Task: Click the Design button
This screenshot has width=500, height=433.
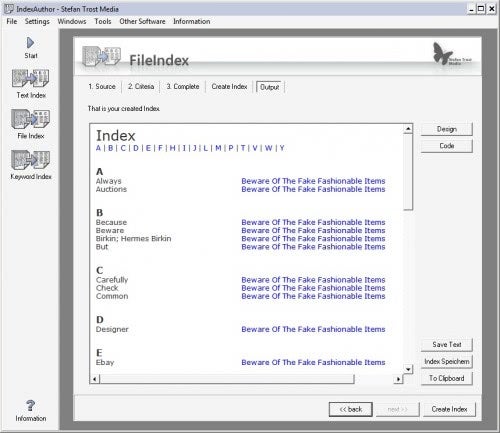Action: pos(447,129)
